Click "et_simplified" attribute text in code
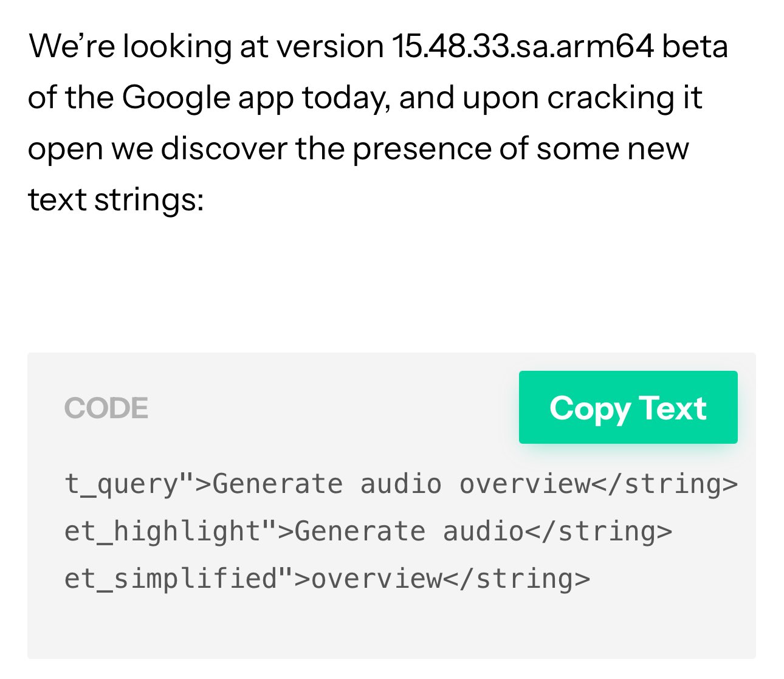784x679 pixels. pyautogui.click(x=171, y=578)
